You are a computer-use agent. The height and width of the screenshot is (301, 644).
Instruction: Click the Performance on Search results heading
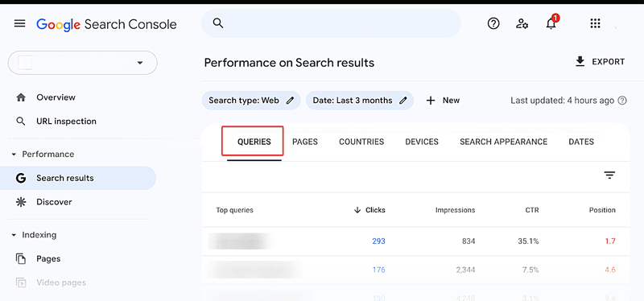(289, 63)
